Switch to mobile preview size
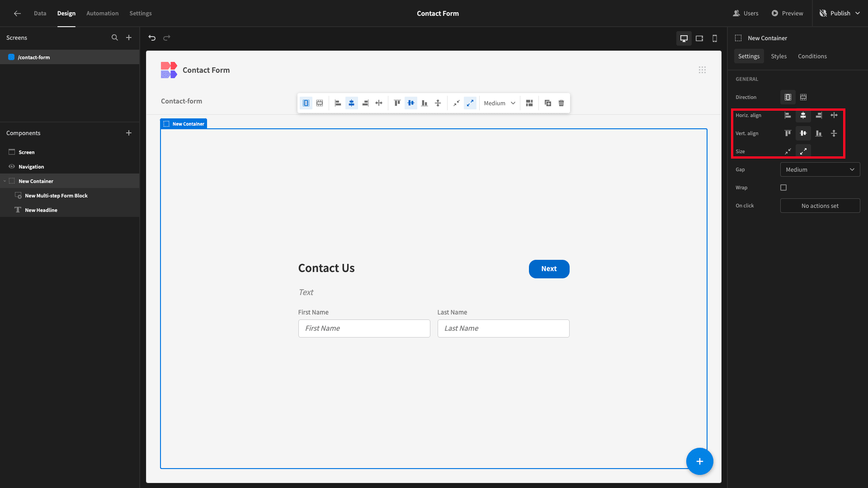 point(715,38)
